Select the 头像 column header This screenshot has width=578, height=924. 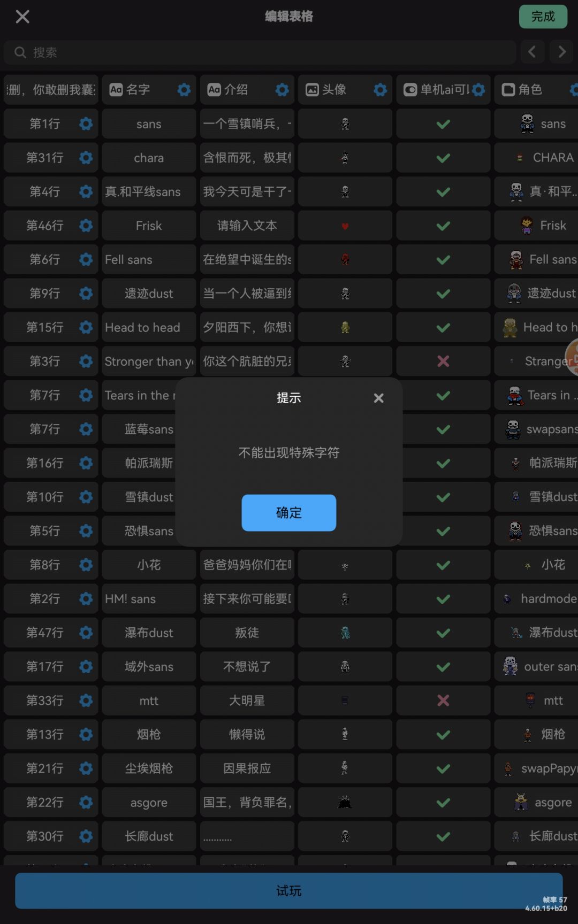tap(345, 90)
